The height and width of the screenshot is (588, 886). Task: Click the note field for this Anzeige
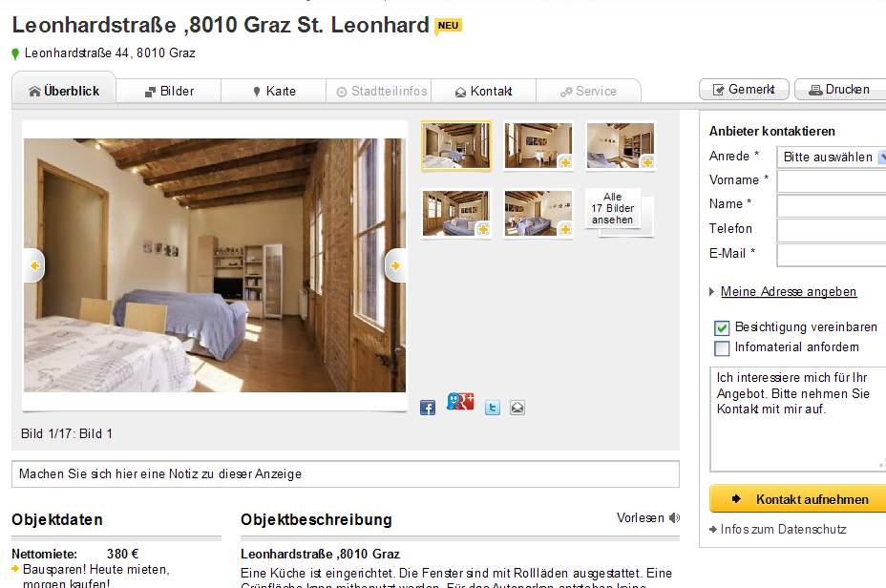coord(346,473)
